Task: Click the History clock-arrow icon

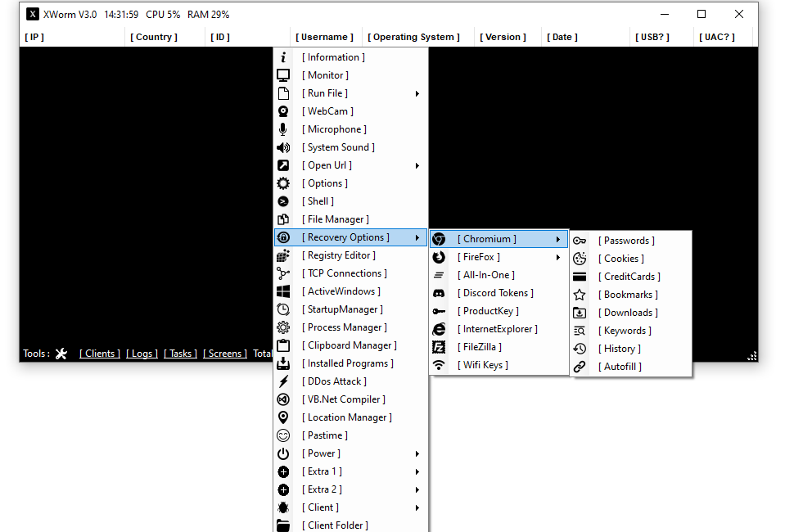Action: pos(580,349)
